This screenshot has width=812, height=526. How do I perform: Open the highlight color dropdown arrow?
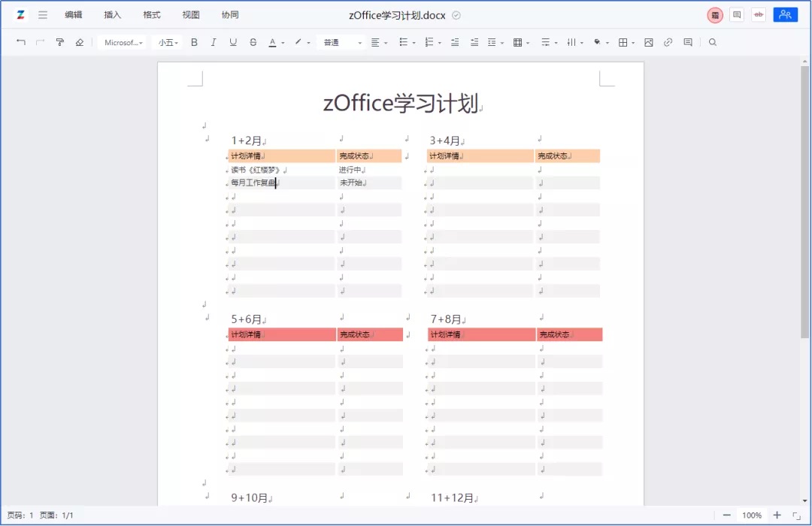[x=309, y=43]
